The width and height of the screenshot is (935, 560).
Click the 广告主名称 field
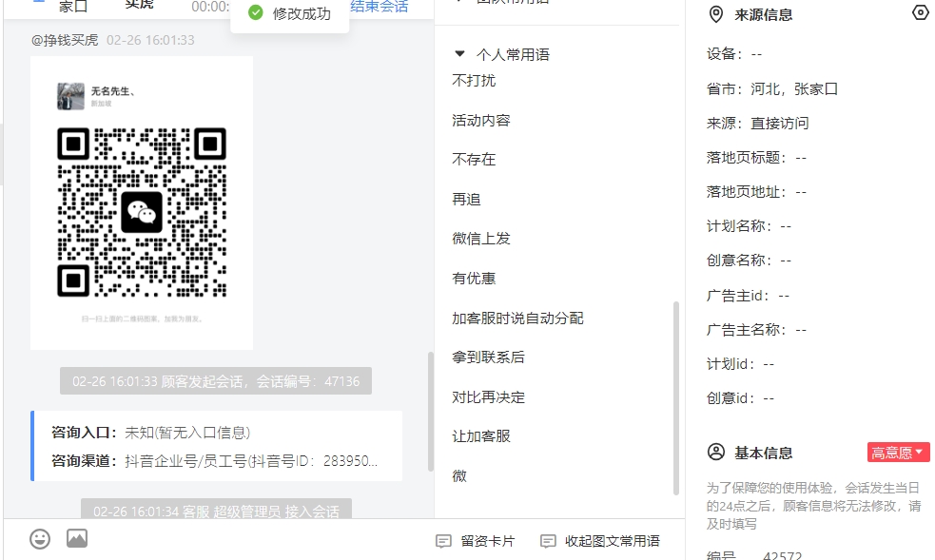coord(756,330)
